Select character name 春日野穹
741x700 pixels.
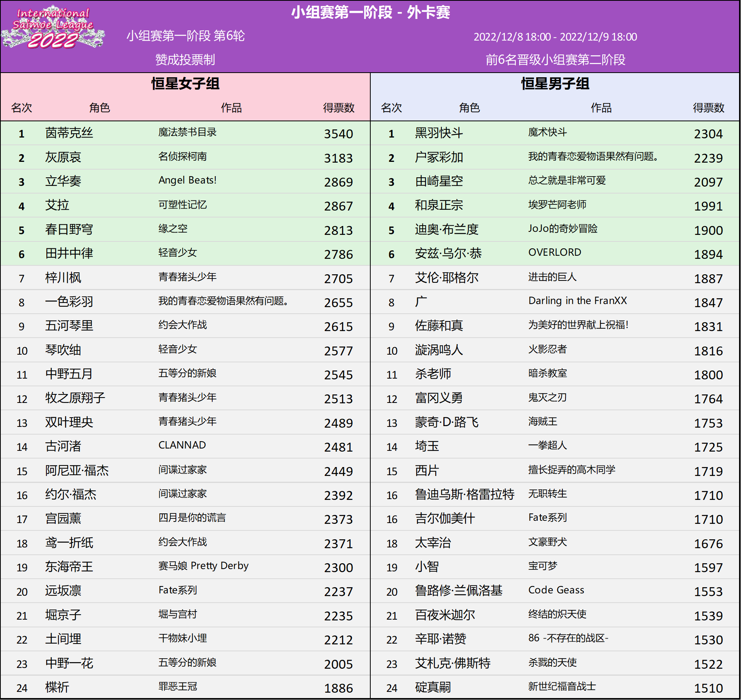(x=69, y=230)
